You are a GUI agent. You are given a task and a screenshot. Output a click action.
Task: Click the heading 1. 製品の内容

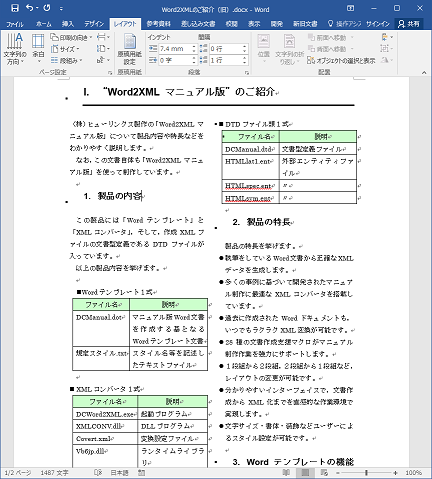113,196
